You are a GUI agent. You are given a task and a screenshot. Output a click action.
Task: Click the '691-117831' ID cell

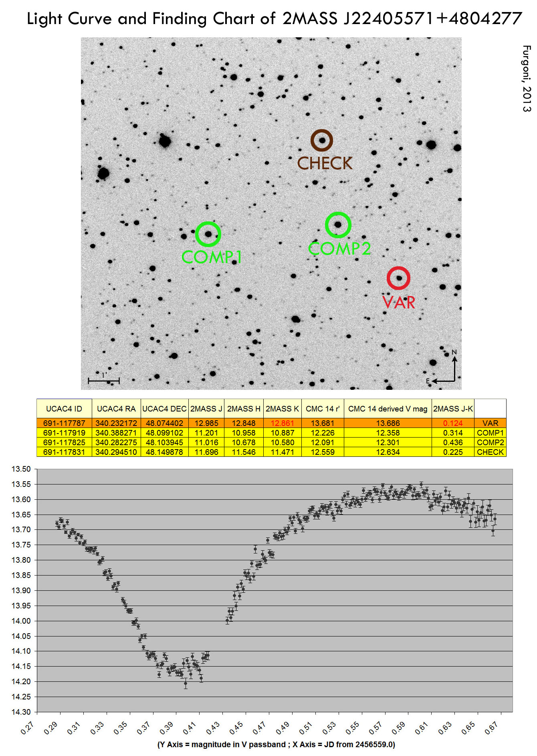click(64, 452)
